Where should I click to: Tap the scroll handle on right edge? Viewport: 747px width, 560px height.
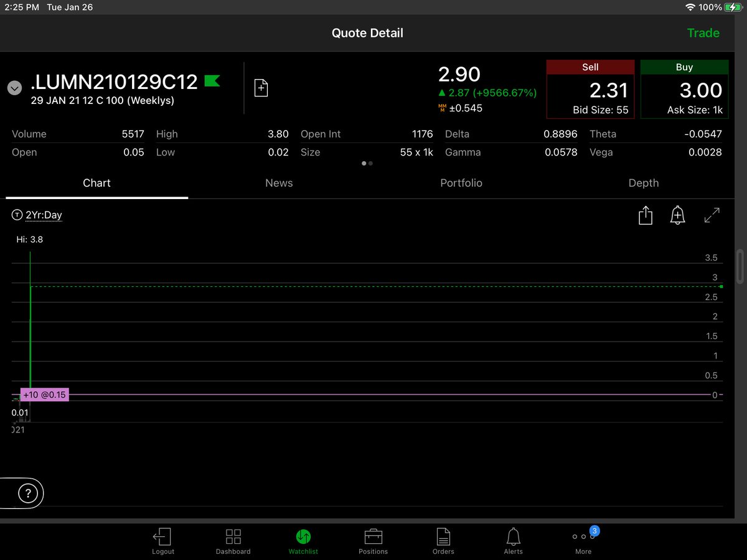[740, 267]
